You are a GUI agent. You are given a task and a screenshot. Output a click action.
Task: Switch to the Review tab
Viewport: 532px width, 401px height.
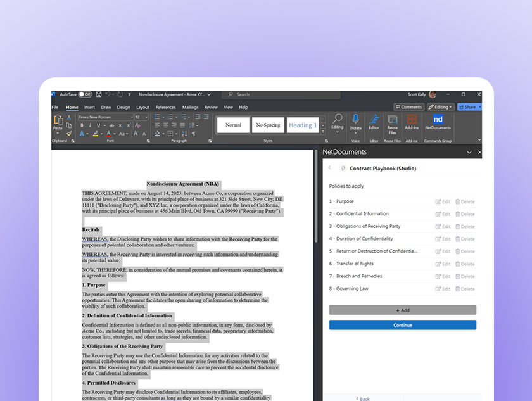tap(211, 107)
